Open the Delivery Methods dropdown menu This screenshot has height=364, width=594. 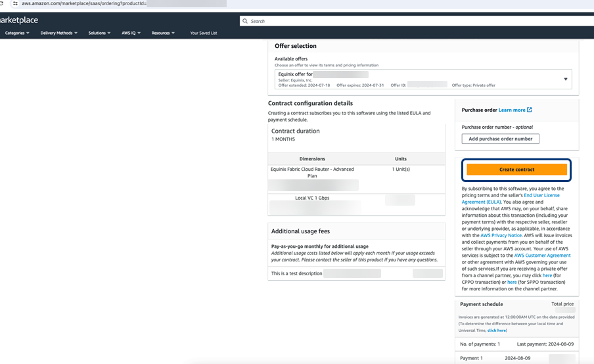(58, 33)
